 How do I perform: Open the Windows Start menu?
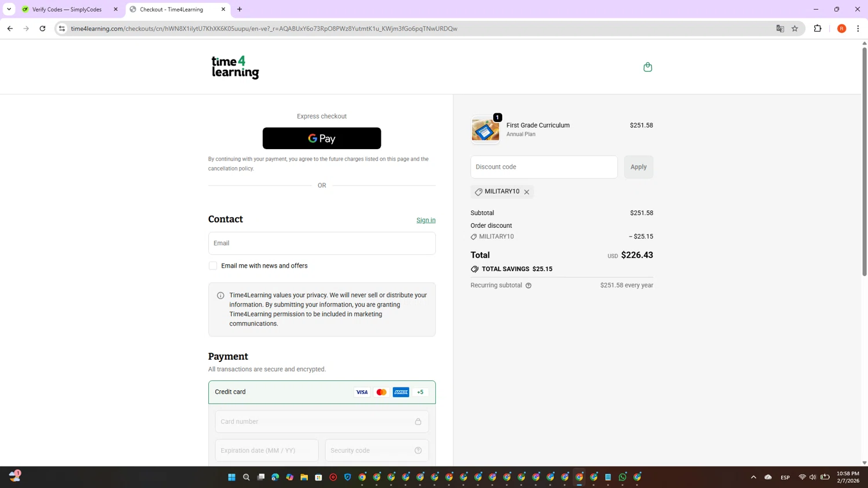point(231,477)
